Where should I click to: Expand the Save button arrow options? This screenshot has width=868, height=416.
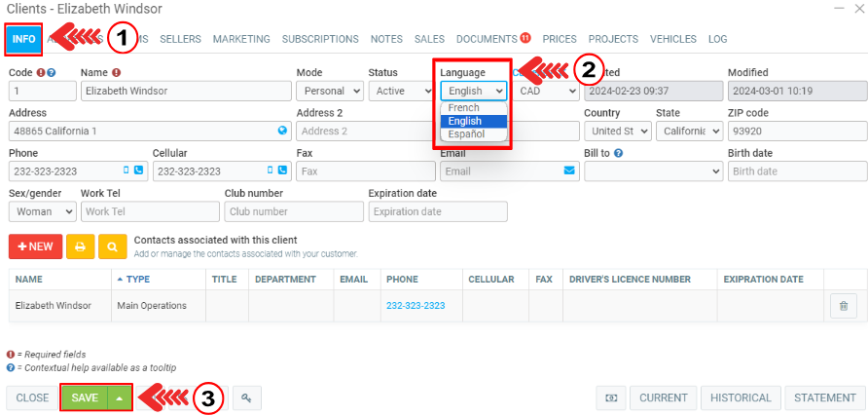coord(120,397)
